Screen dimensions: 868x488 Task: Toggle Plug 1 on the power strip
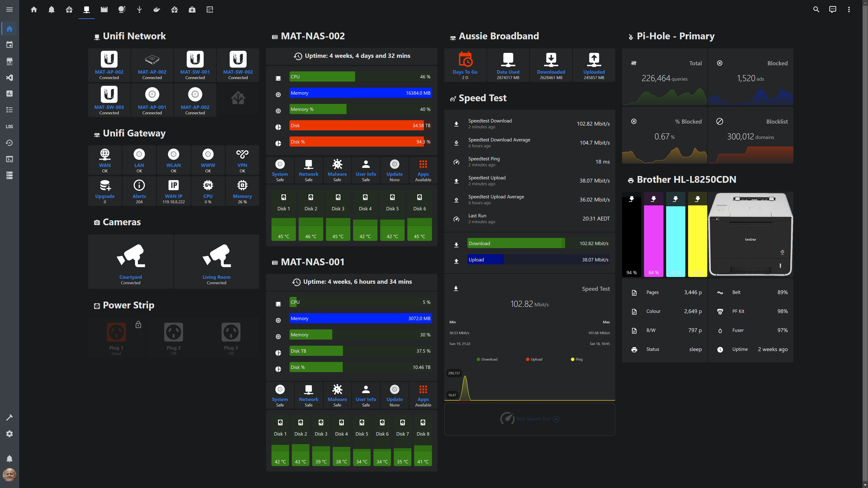pos(116,332)
